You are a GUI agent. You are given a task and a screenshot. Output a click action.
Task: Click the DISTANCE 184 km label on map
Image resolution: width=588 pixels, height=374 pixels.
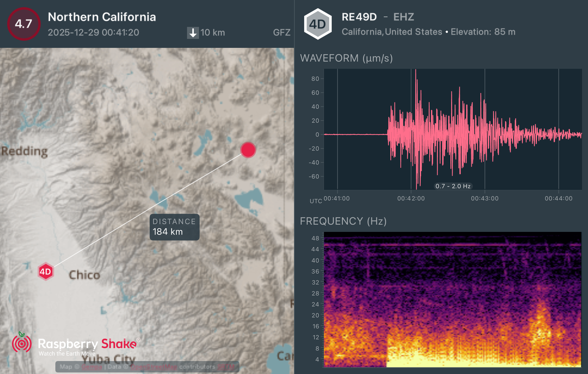pos(174,227)
